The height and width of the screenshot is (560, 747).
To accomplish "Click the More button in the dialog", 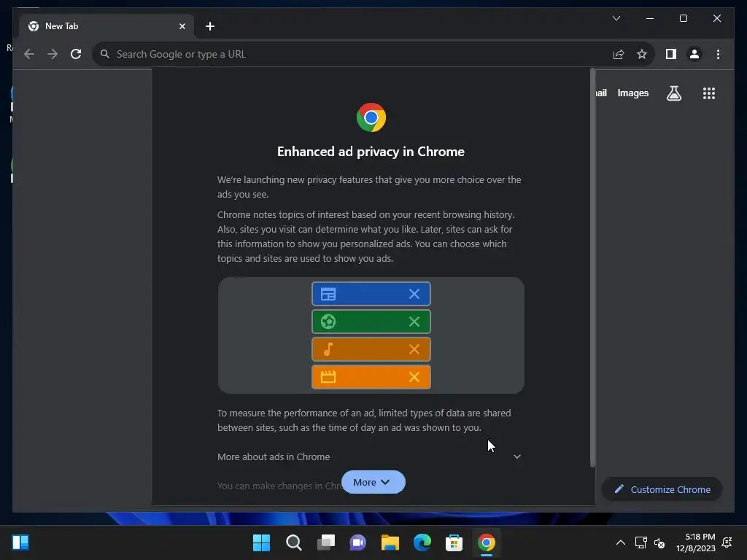I will 373,483.
